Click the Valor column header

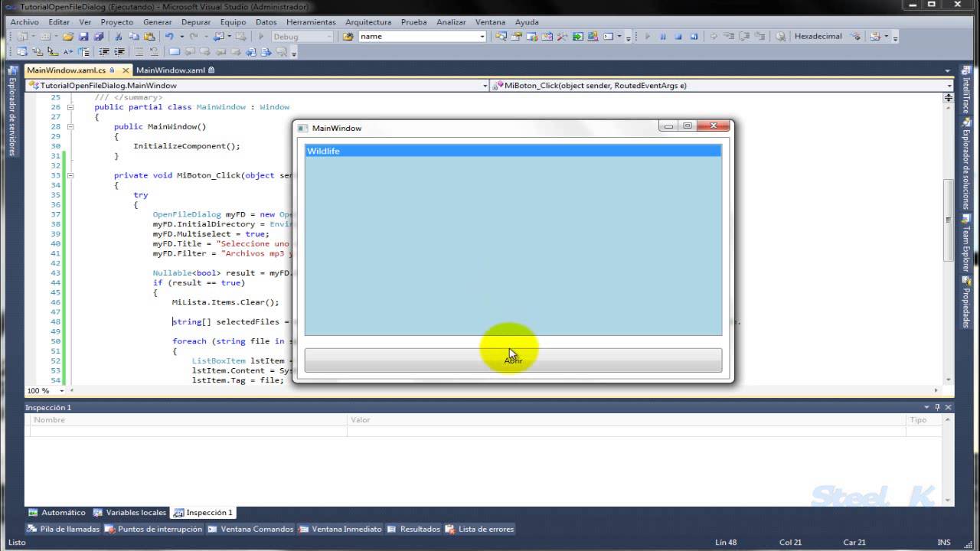point(626,420)
